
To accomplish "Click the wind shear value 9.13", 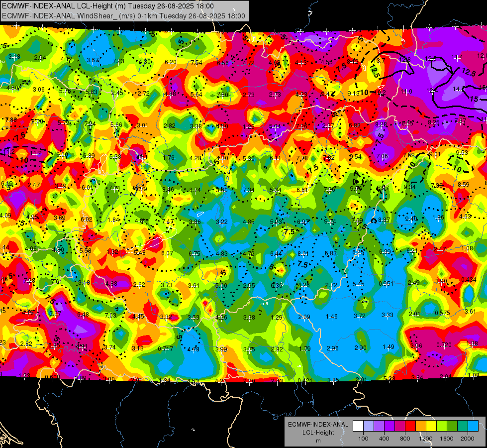I will [x=354, y=93].
